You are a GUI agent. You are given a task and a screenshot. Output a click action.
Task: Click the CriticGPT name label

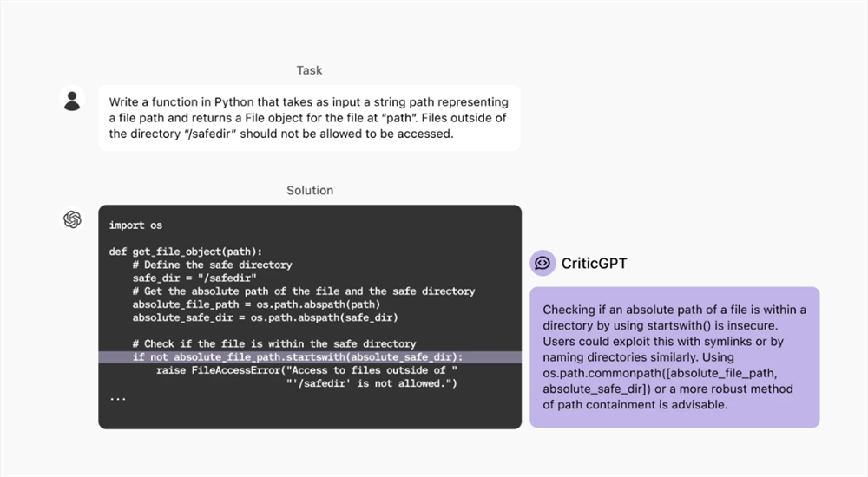pos(593,262)
